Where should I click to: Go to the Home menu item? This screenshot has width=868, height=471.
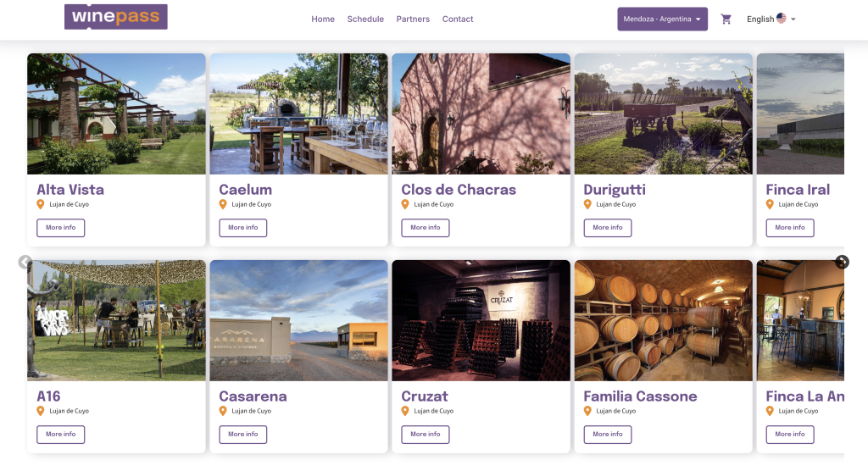click(323, 19)
